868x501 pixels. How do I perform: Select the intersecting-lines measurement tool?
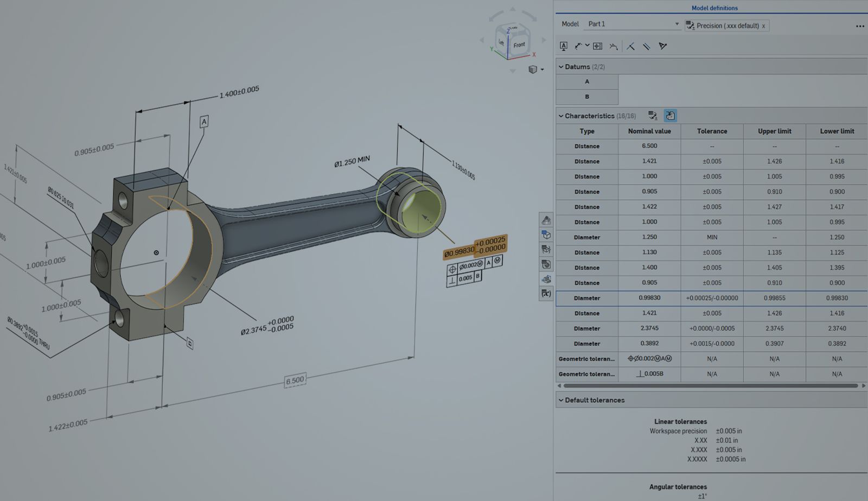click(x=631, y=46)
